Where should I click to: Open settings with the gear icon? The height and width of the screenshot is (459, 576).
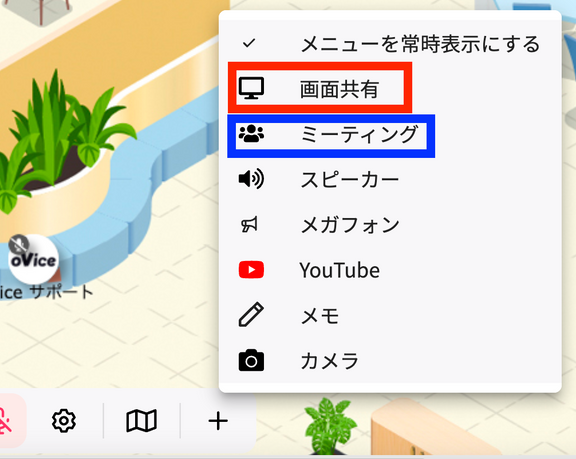pos(64,420)
